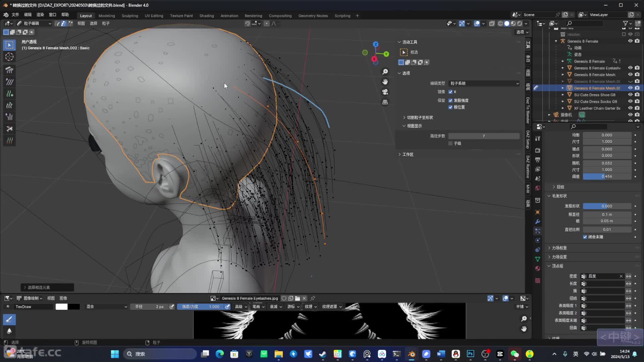The image size is (644, 362).
Task: Open the Blender app menu logo icon
Action: pos(6,15)
